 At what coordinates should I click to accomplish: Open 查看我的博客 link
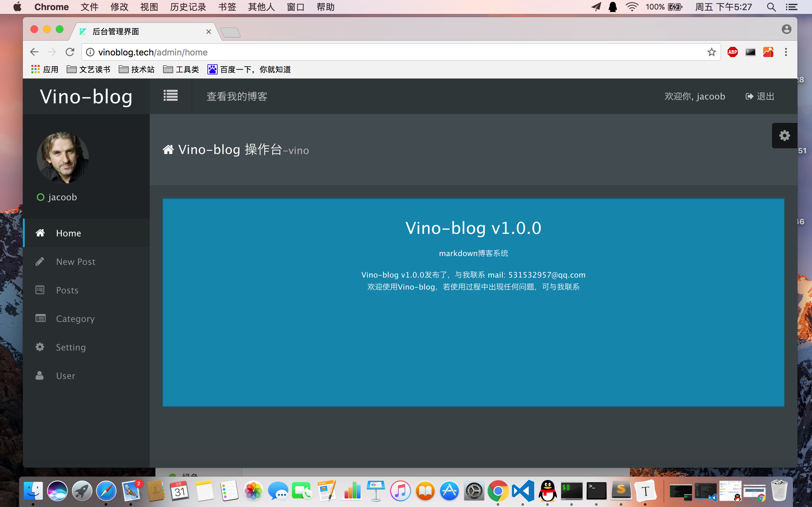click(x=237, y=96)
